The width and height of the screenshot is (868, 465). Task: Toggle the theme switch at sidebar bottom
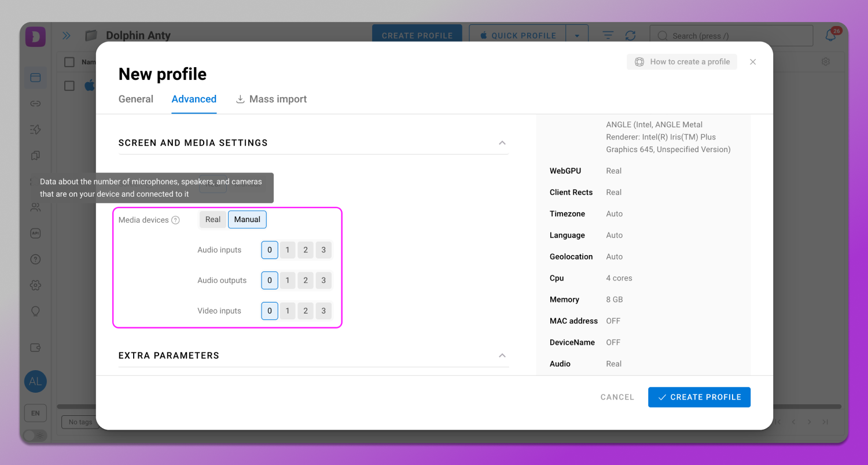(35, 435)
